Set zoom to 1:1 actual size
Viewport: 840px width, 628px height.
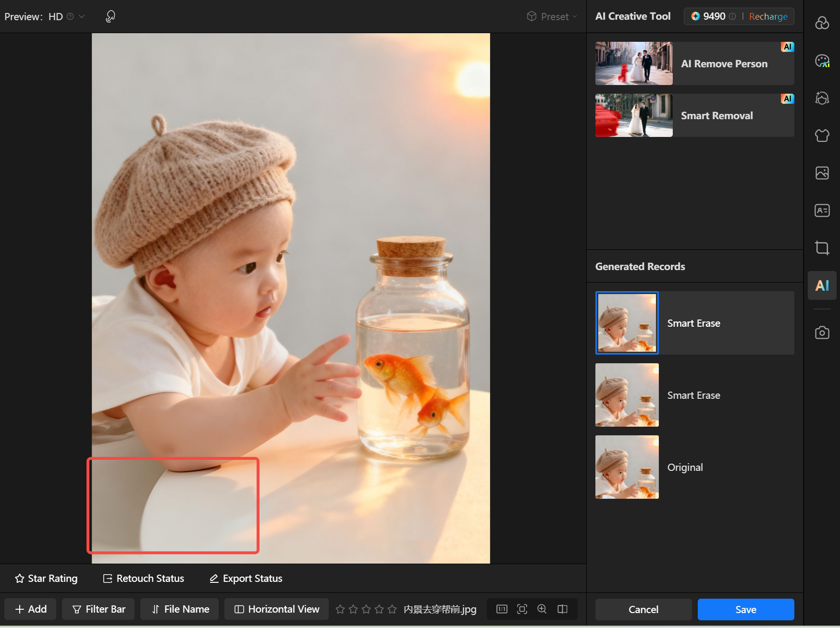pyautogui.click(x=502, y=609)
